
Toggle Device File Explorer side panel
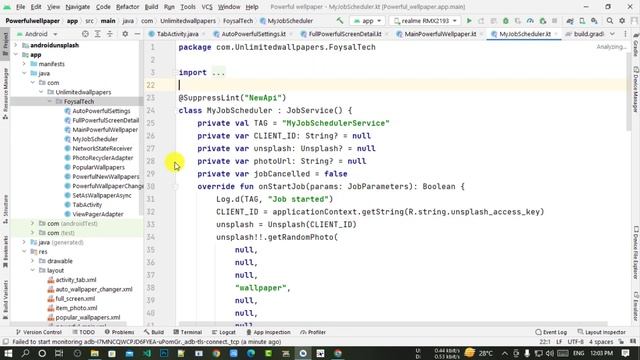pyautogui.click(x=636, y=253)
